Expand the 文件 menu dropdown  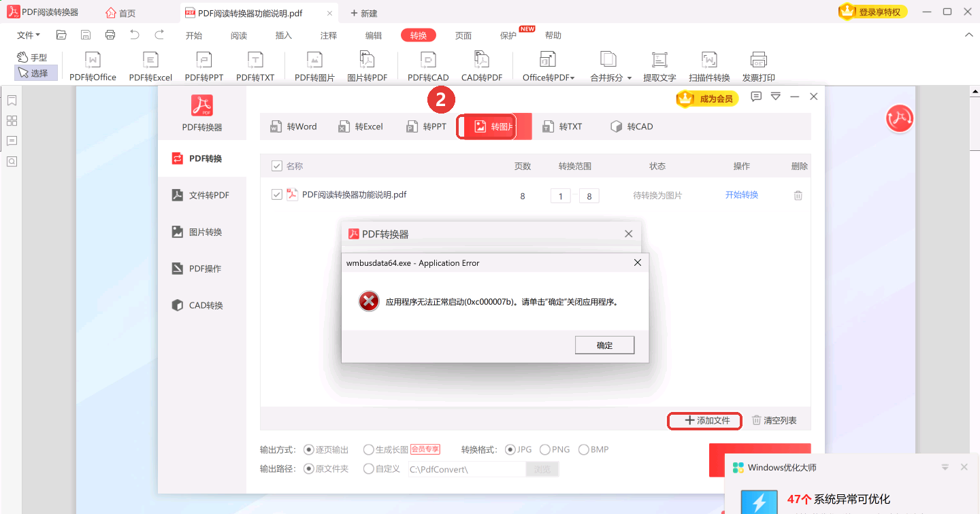pyautogui.click(x=29, y=35)
